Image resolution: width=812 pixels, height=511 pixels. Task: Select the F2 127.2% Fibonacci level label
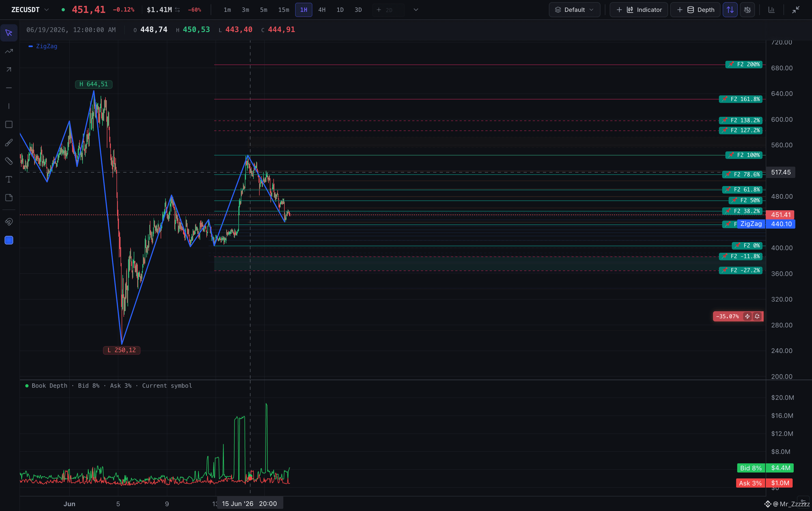(x=740, y=130)
